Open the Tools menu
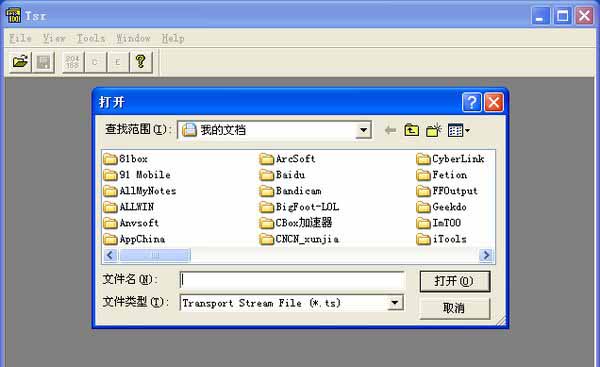600x367 pixels. pos(91,38)
